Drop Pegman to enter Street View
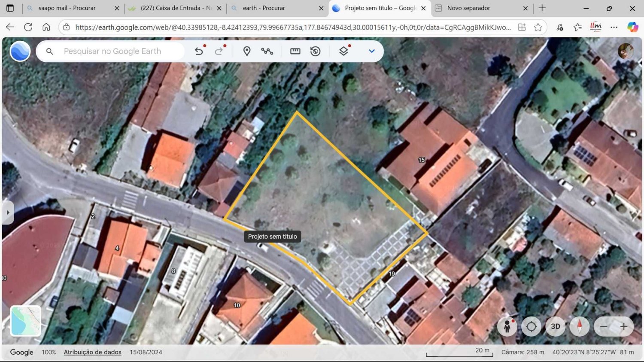The height and width of the screenshot is (362, 644). point(507,326)
